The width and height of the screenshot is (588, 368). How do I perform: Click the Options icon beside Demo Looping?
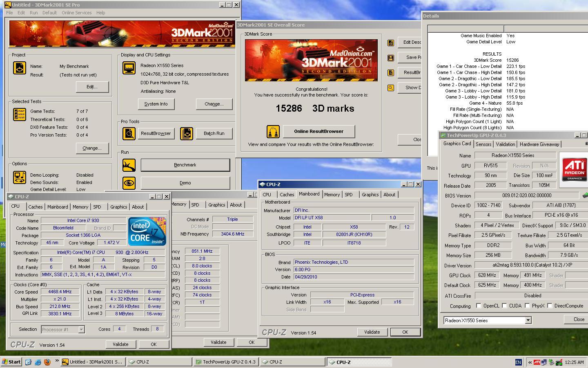[19, 178]
